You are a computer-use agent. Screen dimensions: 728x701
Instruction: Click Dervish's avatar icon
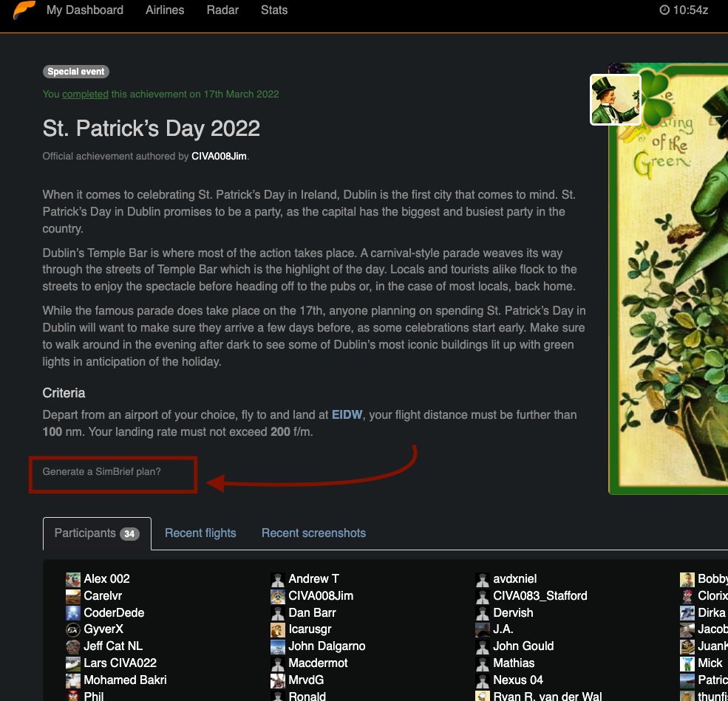(x=483, y=613)
